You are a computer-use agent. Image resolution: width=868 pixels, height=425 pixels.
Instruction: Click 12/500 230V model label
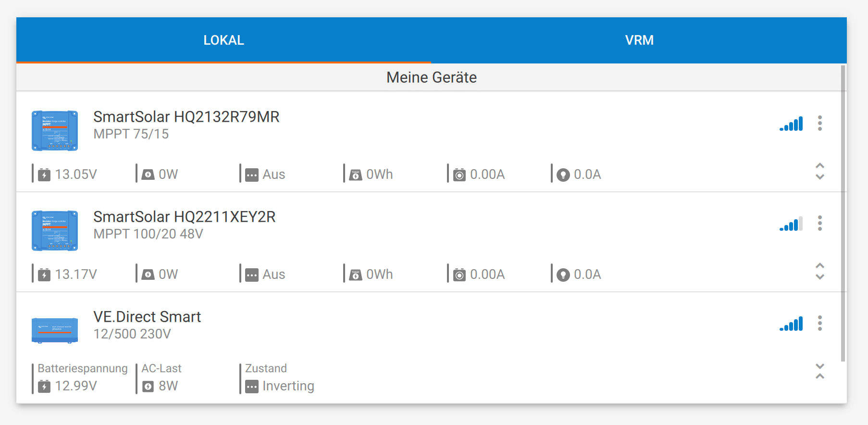132,334
